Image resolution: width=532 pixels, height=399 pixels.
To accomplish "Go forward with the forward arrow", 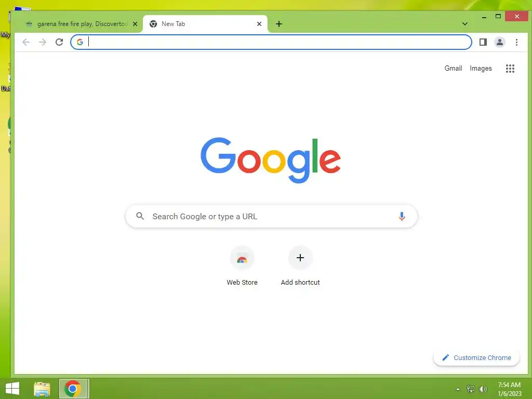I will click(x=43, y=42).
